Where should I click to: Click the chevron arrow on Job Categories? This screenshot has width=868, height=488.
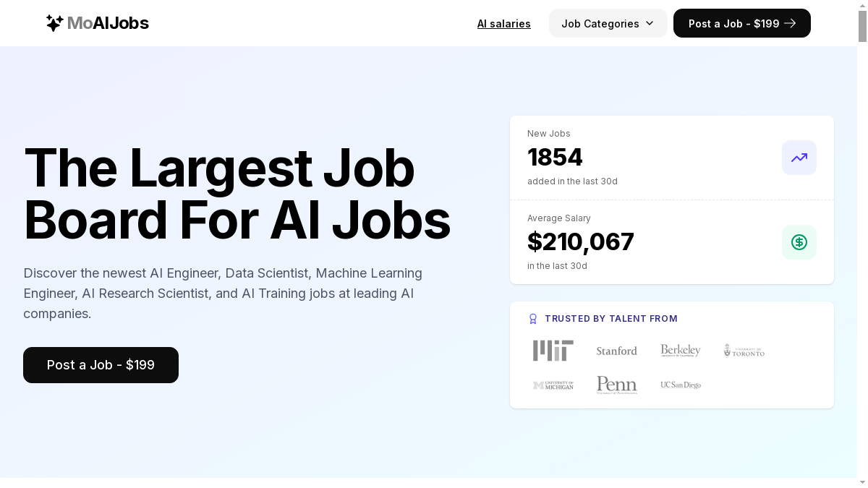click(x=650, y=24)
